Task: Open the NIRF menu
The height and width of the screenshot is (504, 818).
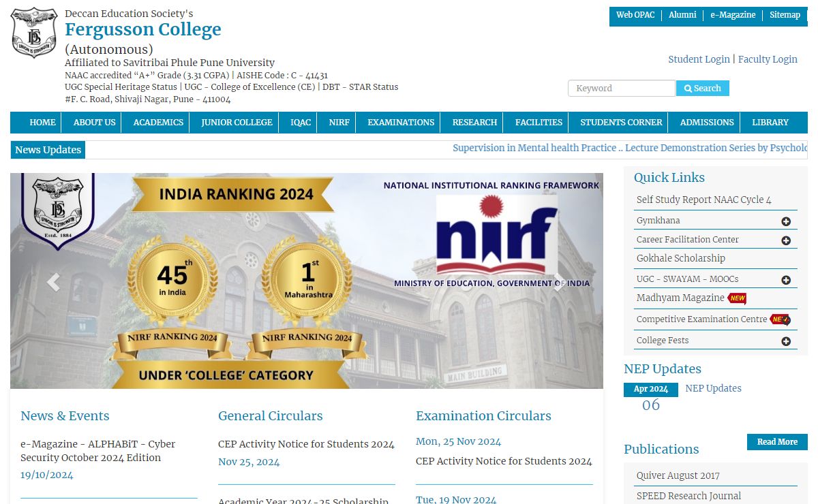Action: (339, 123)
